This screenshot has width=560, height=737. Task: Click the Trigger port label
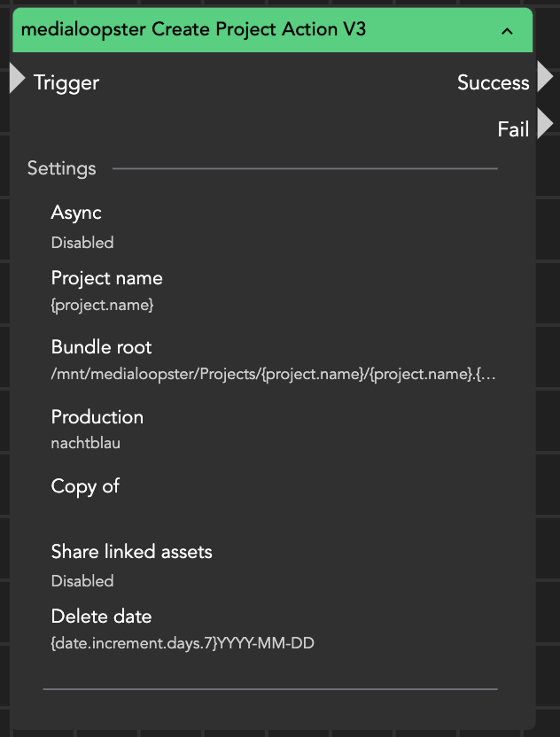pyautogui.click(x=66, y=83)
